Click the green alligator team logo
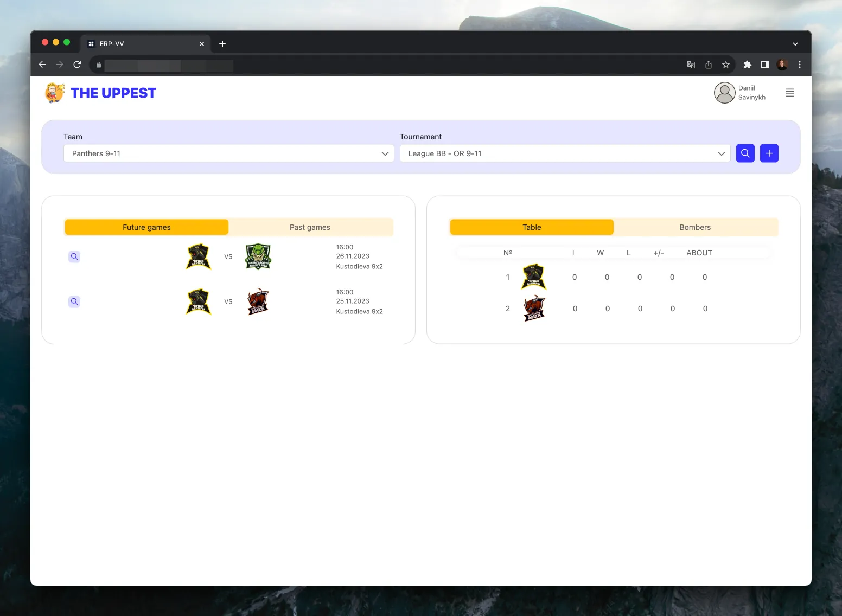 [x=258, y=256]
